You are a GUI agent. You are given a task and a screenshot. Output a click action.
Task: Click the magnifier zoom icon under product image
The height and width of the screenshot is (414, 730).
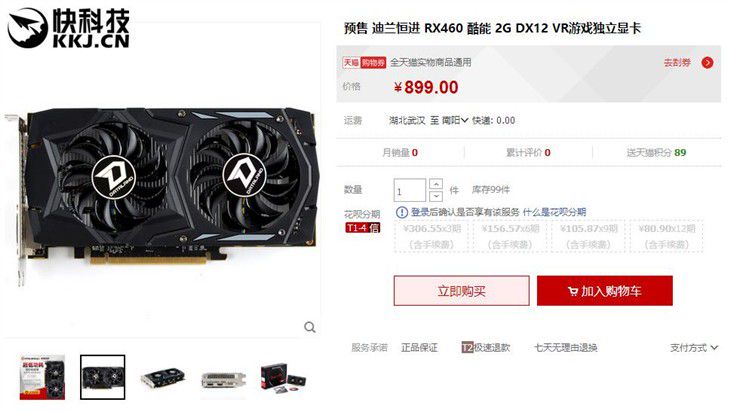(x=310, y=327)
